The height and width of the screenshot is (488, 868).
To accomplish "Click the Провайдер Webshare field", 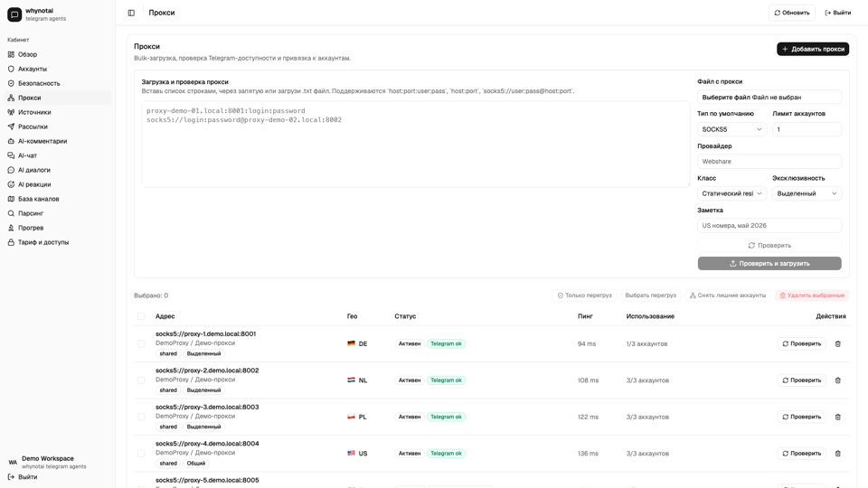I will point(769,162).
